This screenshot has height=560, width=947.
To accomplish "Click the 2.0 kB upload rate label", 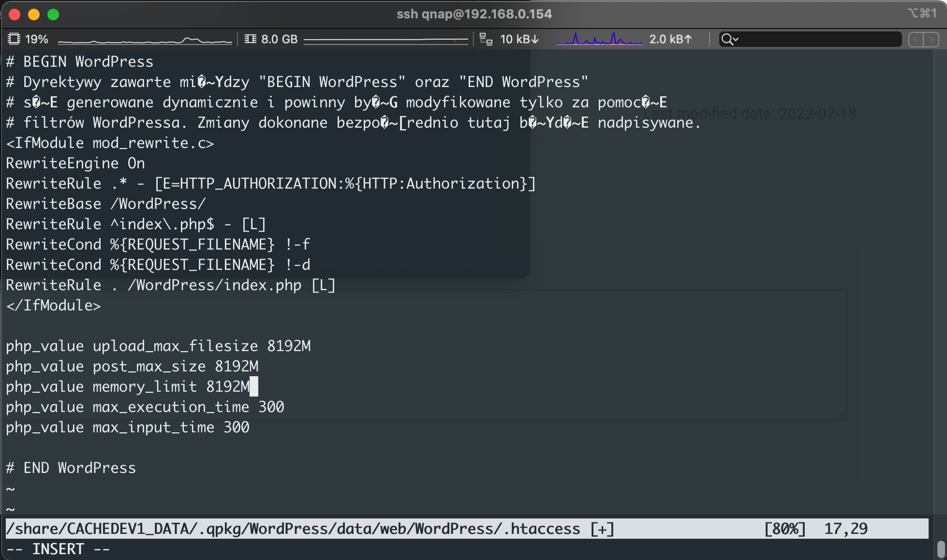I will (670, 39).
